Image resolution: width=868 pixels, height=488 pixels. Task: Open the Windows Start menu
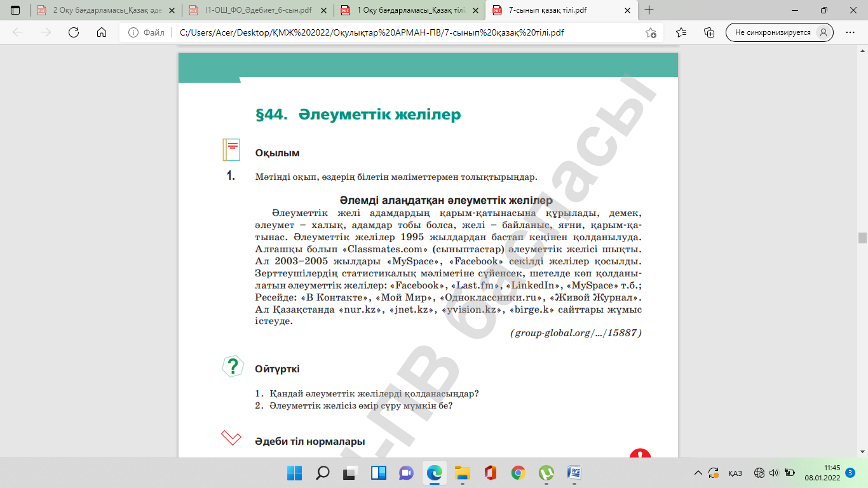click(x=294, y=473)
